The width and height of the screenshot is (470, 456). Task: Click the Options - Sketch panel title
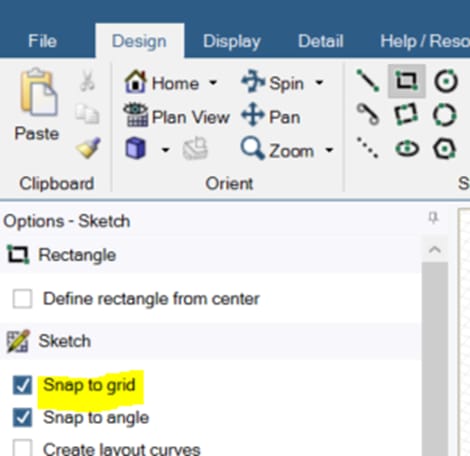(67, 221)
